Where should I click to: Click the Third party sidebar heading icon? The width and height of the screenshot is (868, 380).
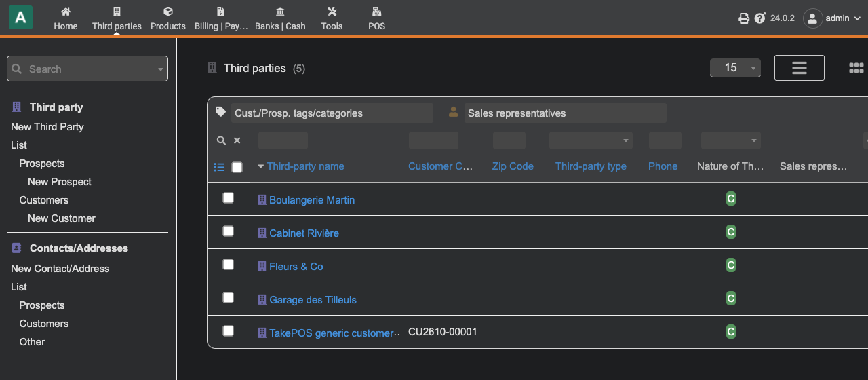(x=17, y=107)
